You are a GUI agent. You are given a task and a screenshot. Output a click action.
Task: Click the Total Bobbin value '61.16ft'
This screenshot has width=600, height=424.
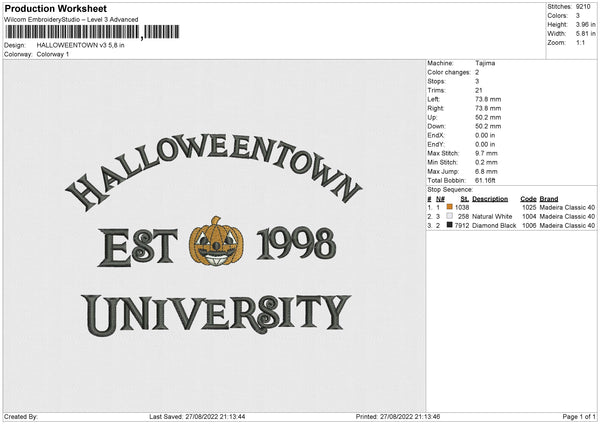(x=485, y=180)
